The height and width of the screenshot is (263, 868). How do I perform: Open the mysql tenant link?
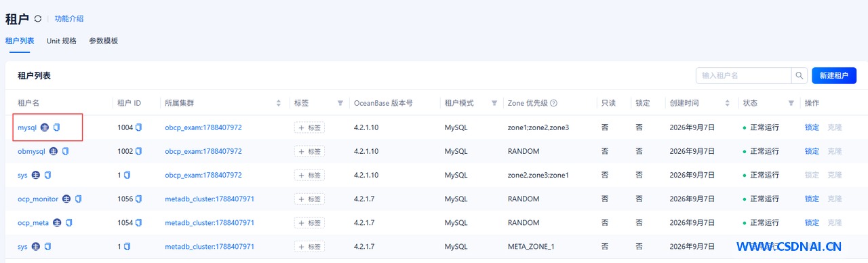[x=27, y=127]
